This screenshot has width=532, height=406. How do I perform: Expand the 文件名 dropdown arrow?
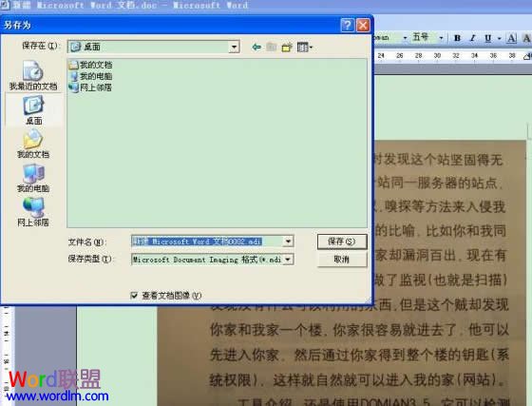coord(288,242)
